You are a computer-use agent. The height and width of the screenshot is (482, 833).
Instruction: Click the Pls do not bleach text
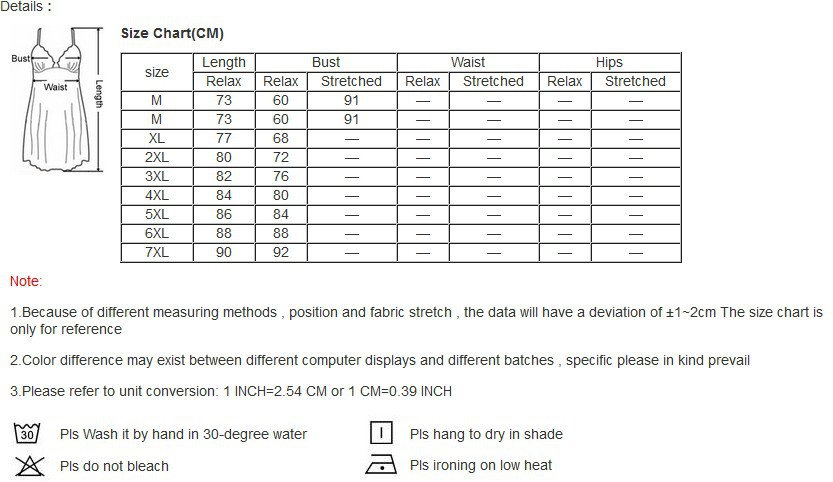tap(114, 466)
